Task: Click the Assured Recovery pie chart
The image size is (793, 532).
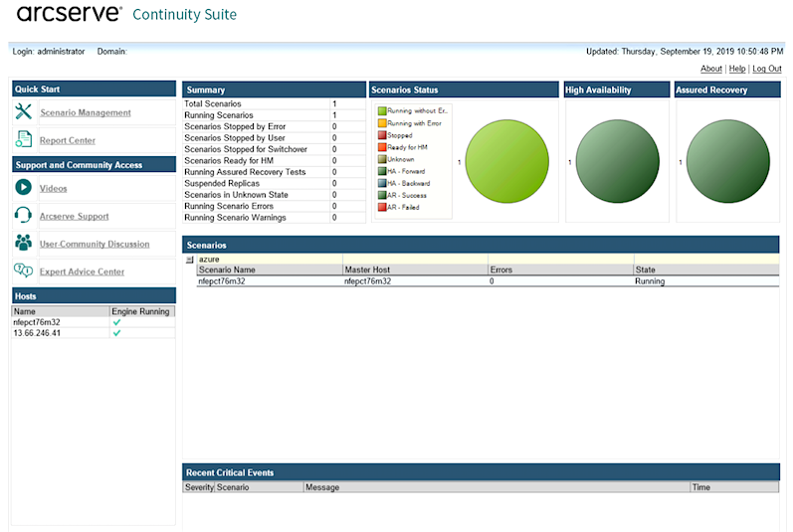Action: pyautogui.click(x=728, y=161)
